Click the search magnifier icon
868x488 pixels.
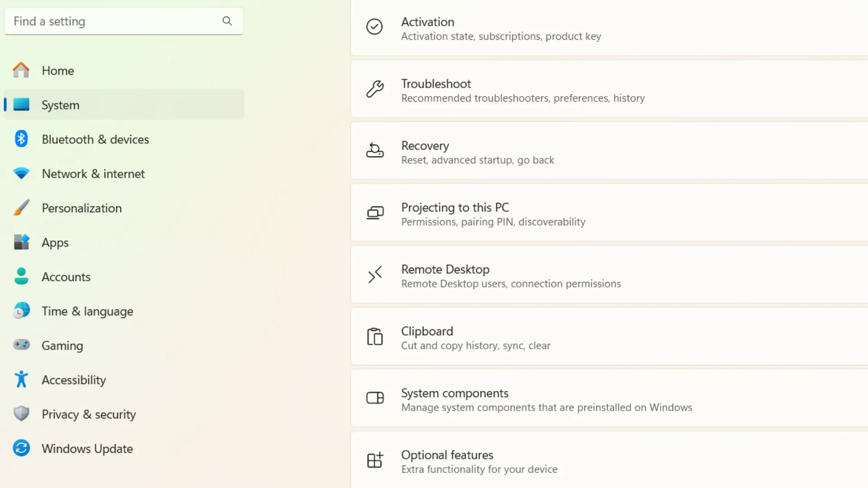[x=227, y=21]
